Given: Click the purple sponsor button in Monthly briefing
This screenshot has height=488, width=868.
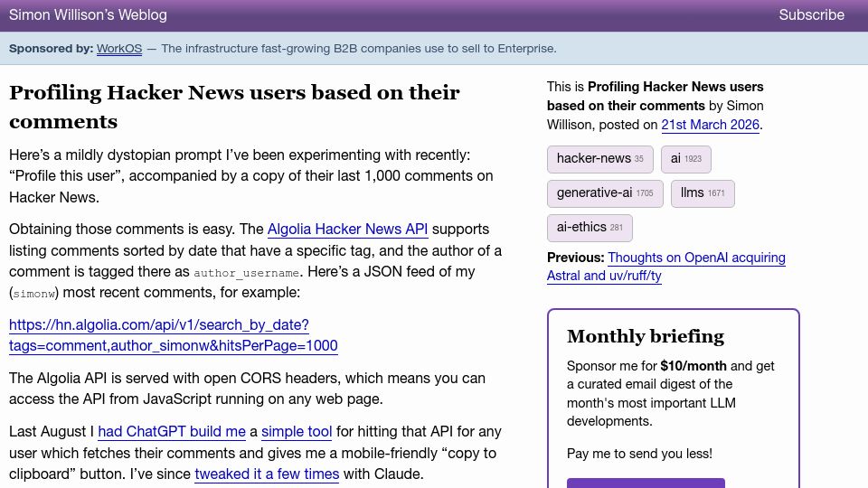Looking at the screenshot, I should tap(646, 483).
